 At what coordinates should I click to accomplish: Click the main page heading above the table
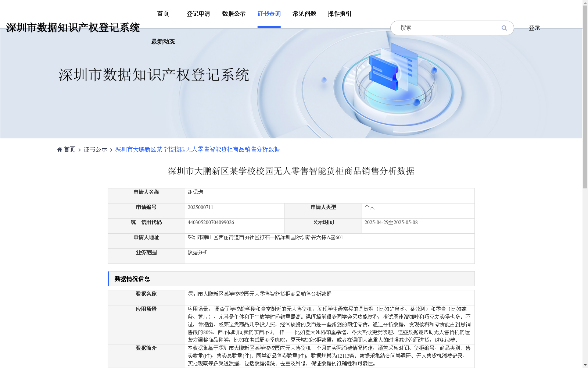pos(291,171)
